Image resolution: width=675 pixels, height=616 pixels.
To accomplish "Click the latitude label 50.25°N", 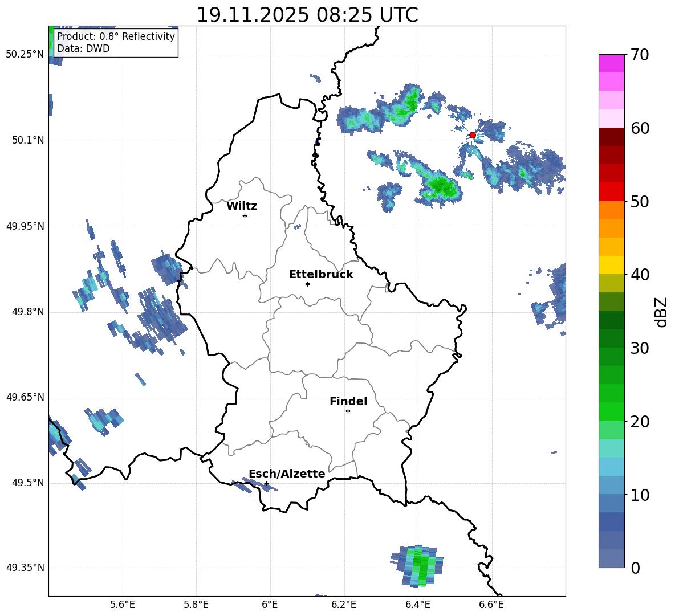I will pos(25,55).
